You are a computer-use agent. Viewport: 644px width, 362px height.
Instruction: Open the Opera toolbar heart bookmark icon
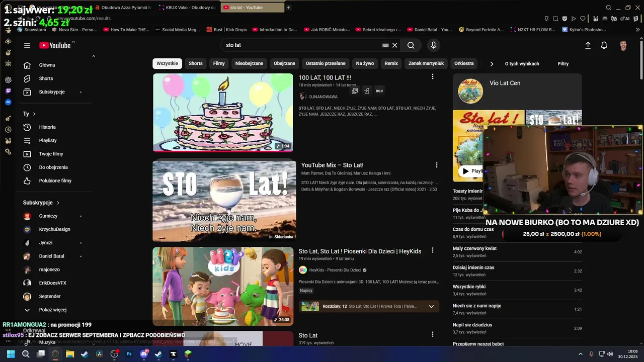pos(583,19)
